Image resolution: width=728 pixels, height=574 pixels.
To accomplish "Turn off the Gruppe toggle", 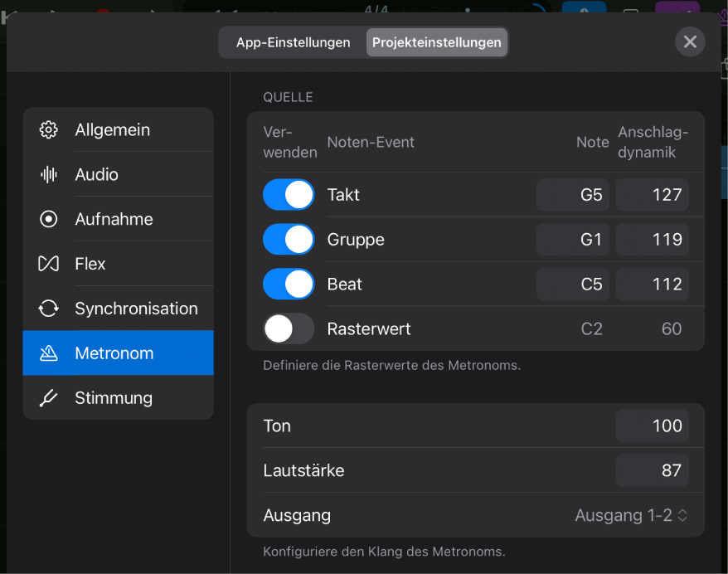I will point(288,239).
